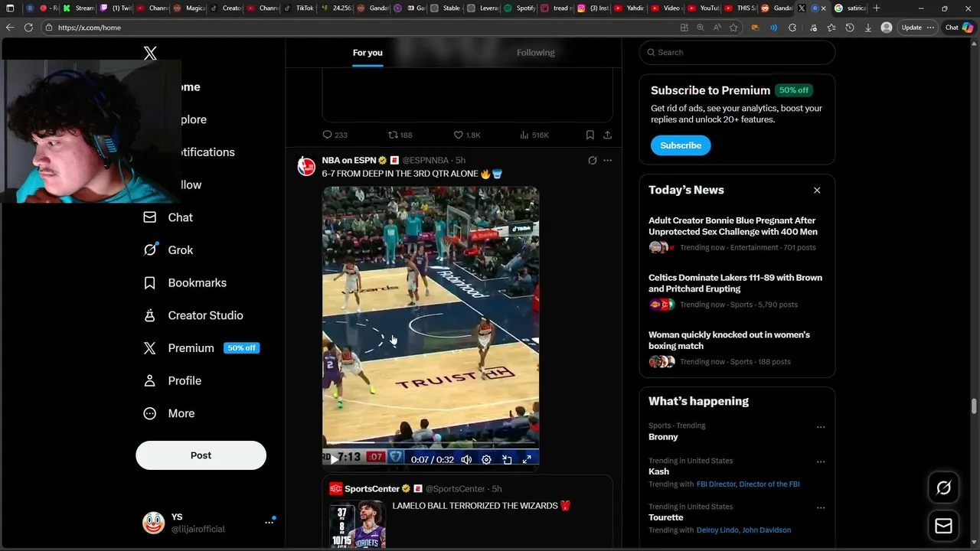Click Grok explain icon on ESPN post
Image resolution: width=980 pixels, height=551 pixels.
592,161
